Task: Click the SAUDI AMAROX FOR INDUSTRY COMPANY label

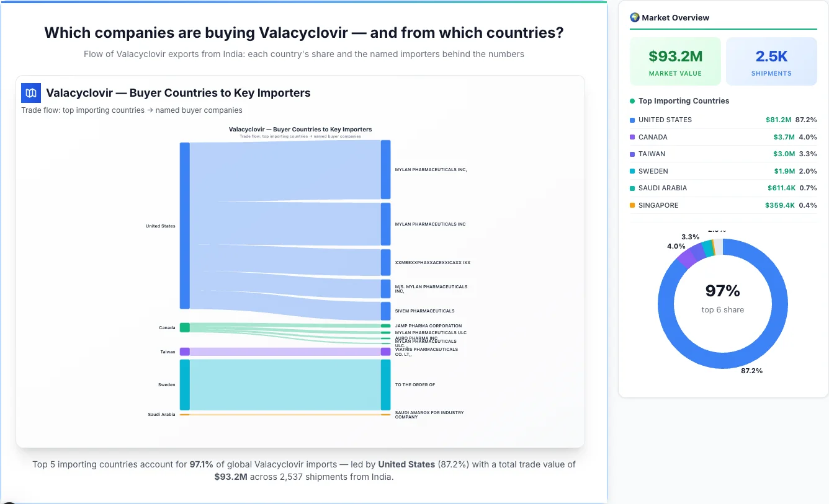Action: coord(428,414)
